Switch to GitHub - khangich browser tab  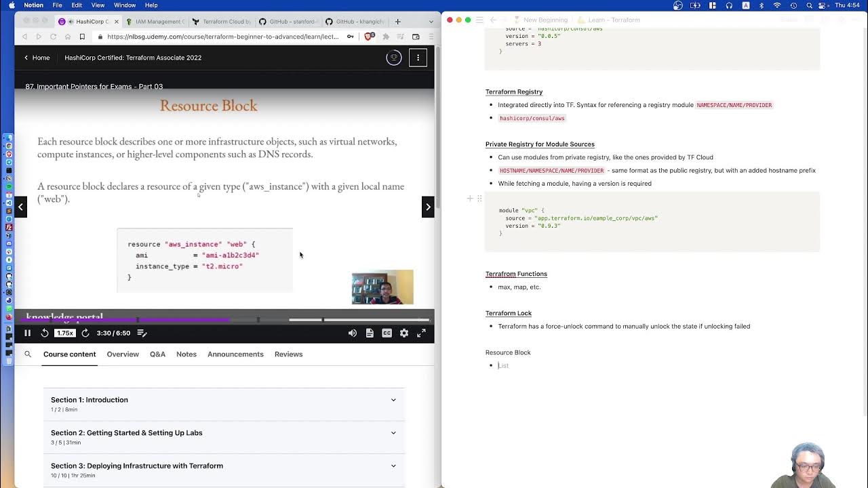click(354, 21)
